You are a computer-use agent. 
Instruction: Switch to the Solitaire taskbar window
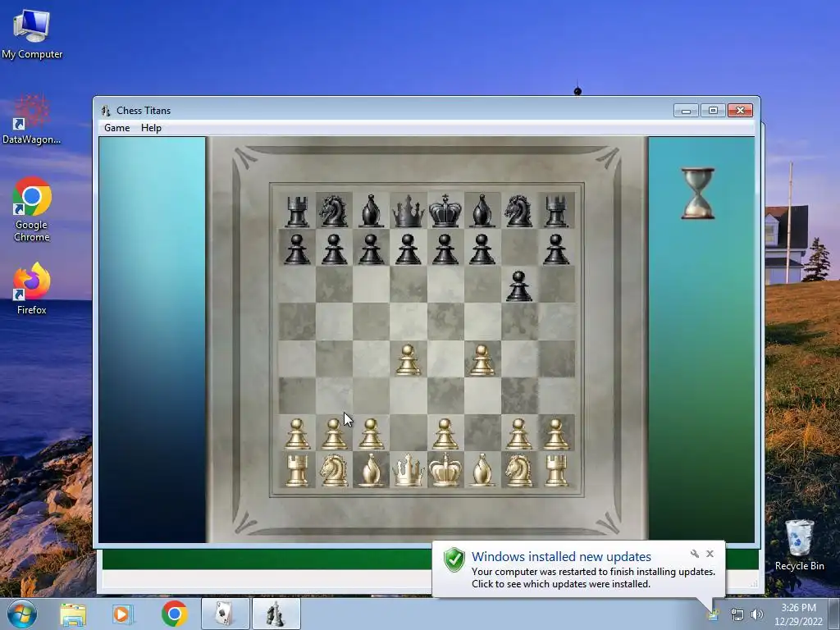[x=225, y=614]
